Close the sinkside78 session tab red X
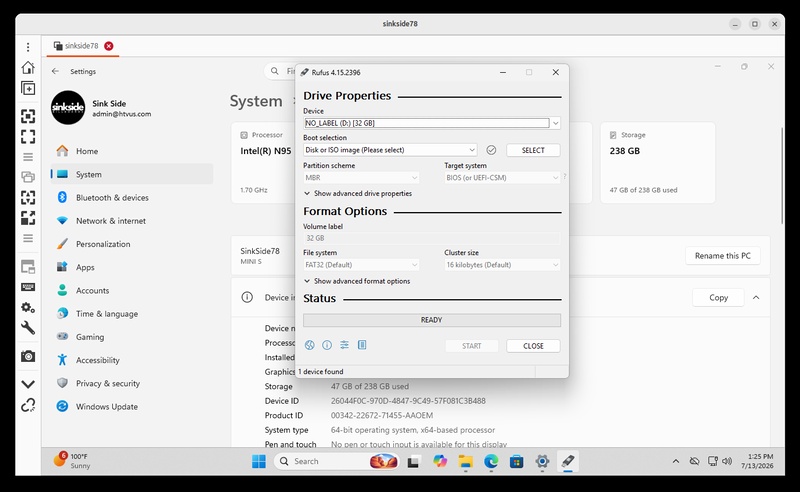The height and width of the screenshot is (492, 800). click(x=109, y=46)
